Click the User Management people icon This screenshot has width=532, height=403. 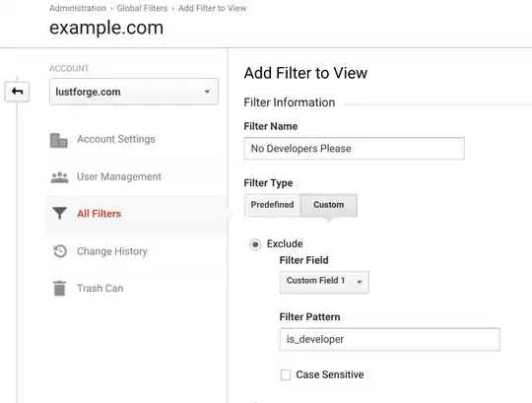pos(59,177)
